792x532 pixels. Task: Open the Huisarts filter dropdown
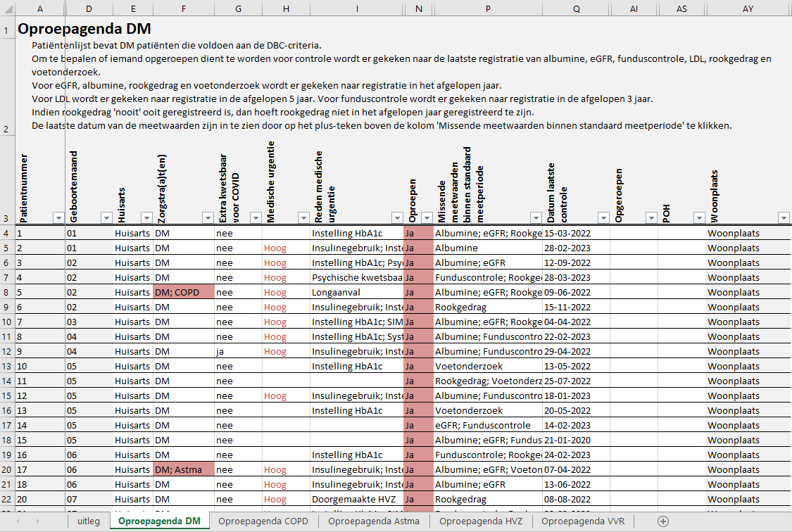tap(146, 218)
